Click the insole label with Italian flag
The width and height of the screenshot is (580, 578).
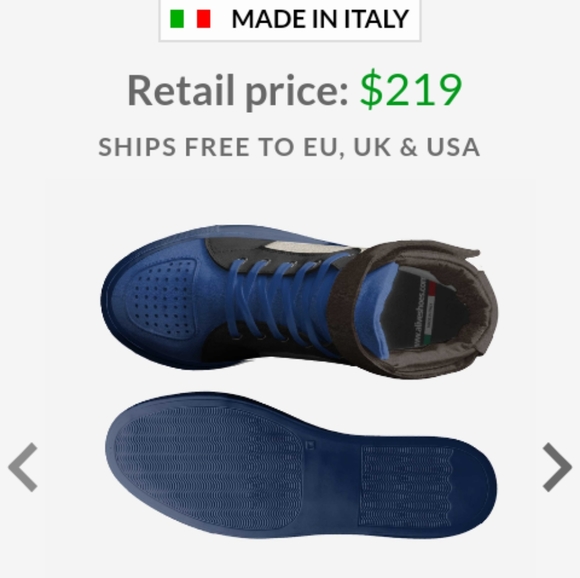(x=427, y=312)
